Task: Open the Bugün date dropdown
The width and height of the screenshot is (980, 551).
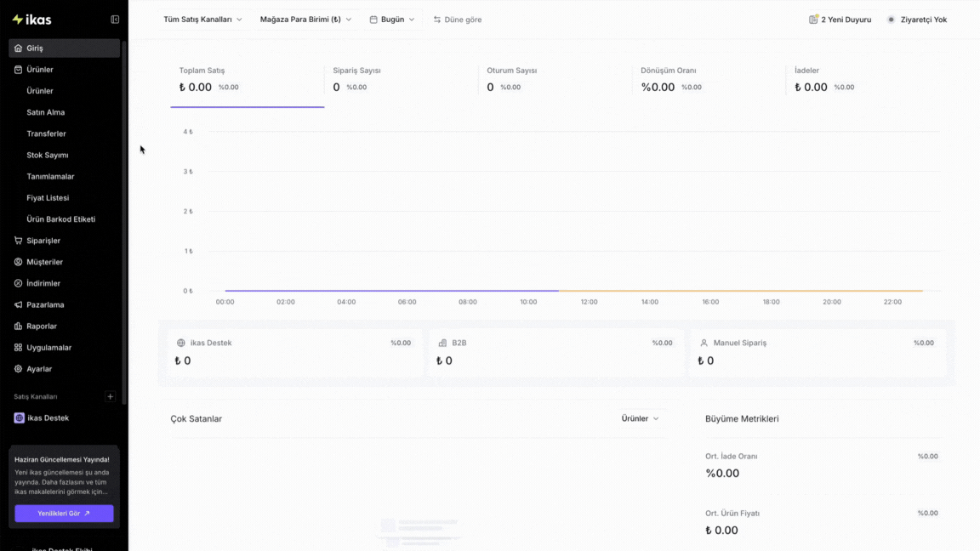Action: click(x=392, y=20)
